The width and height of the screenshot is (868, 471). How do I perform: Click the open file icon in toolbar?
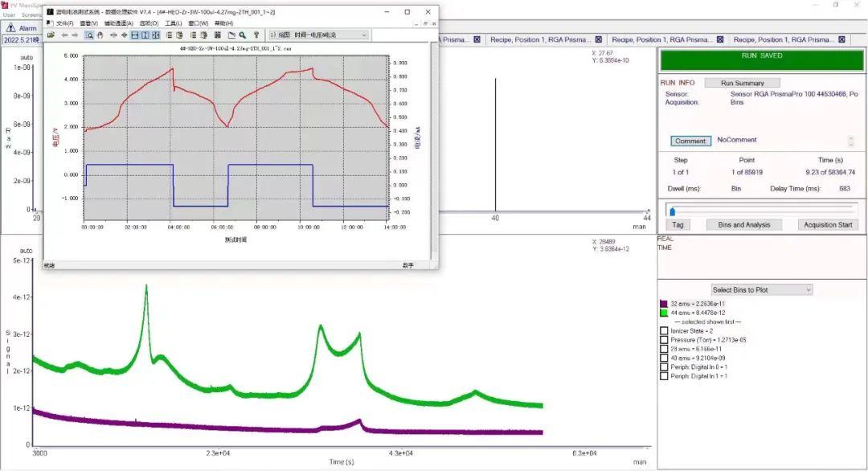(x=51, y=35)
